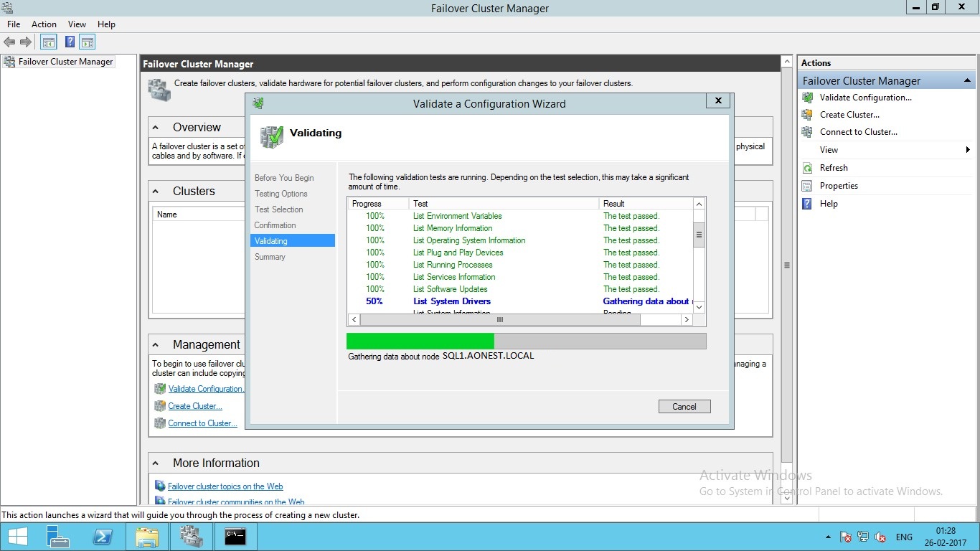Open the Action menu
This screenshot has width=980, height=551.
click(x=44, y=24)
